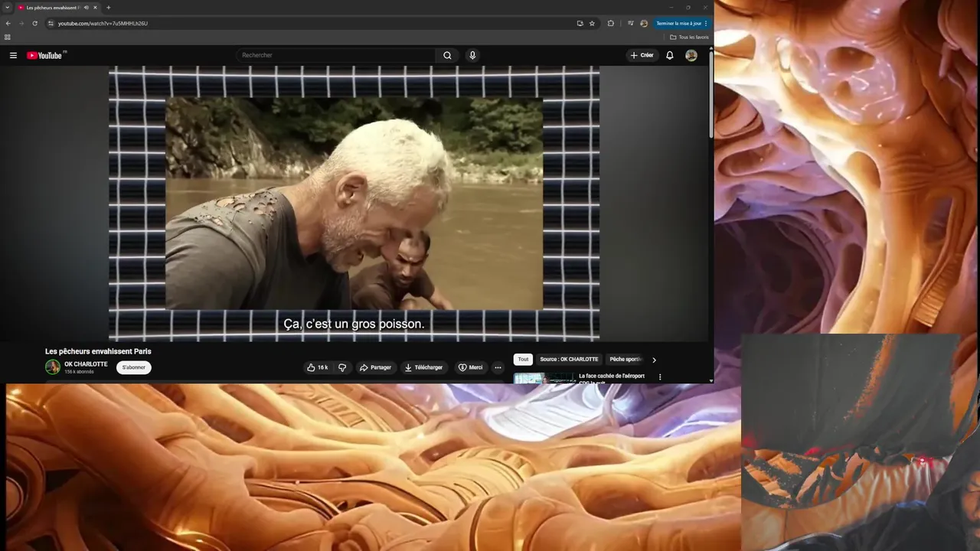This screenshot has width=980, height=551.
Task: Open La face cachée de l'aéroport title link
Action: click(x=612, y=378)
